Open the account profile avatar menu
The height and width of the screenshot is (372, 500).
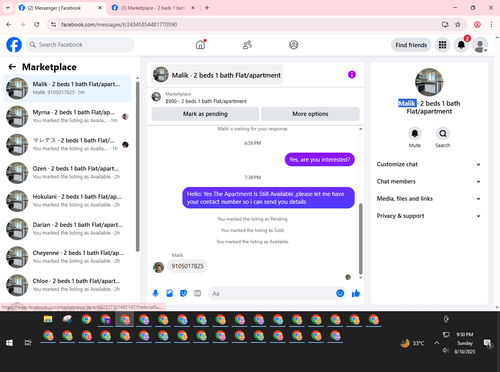tap(480, 45)
